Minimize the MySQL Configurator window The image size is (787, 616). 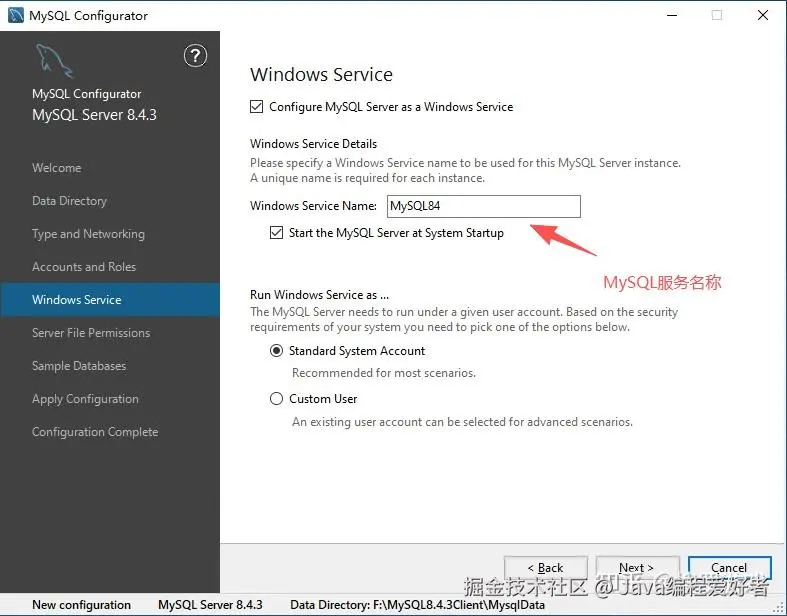[672, 16]
